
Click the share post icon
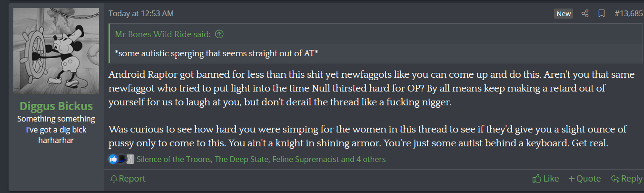pos(585,13)
